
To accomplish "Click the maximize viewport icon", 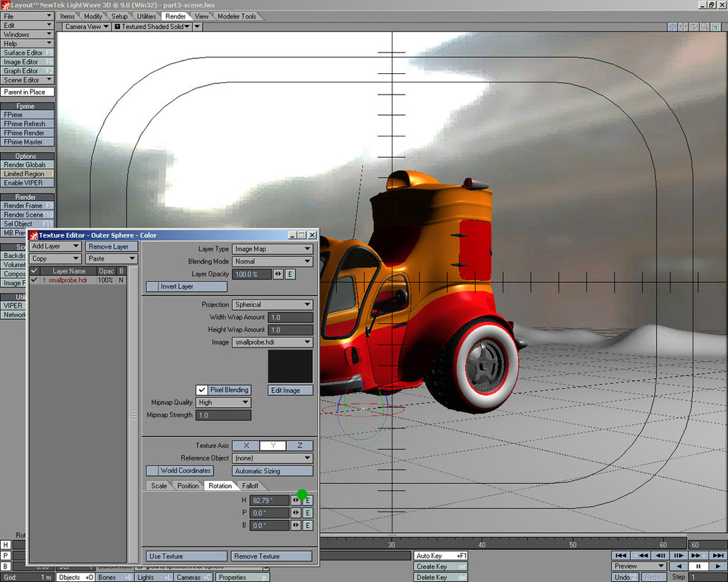I will (715, 27).
